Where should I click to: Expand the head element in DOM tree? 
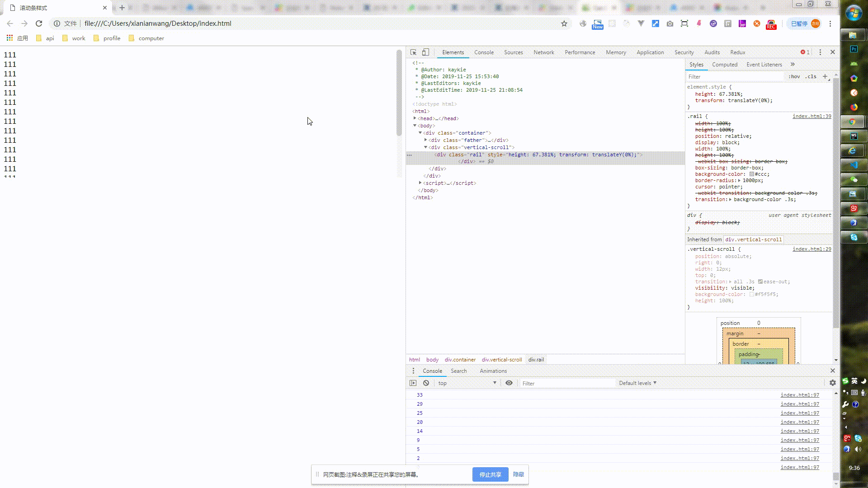pyautogui.click(x=415, y=118)
